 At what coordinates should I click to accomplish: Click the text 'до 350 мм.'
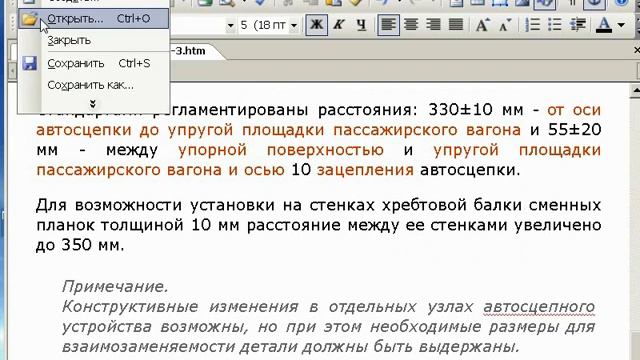pos(80,245)
